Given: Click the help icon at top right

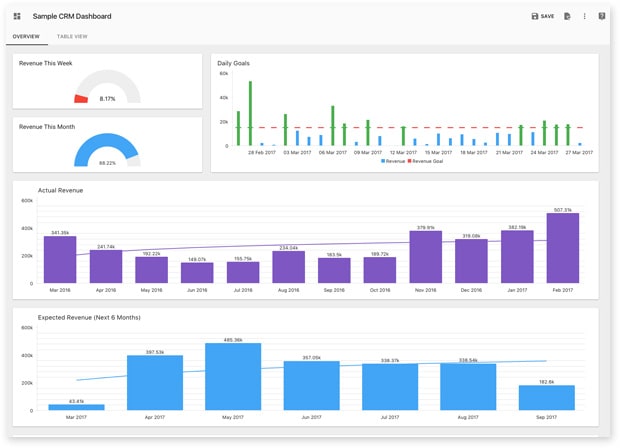Looking at the screenshot, I should [602, 16].
